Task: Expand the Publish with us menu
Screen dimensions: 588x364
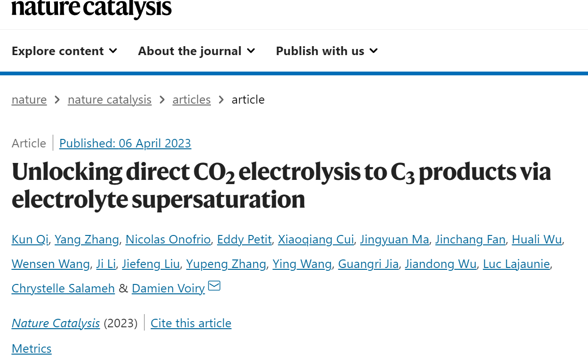Action: [x=327, y=51]
